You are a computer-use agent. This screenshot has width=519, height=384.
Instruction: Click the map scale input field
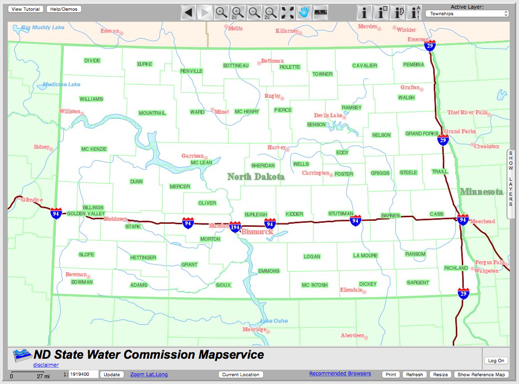(83, 374)
